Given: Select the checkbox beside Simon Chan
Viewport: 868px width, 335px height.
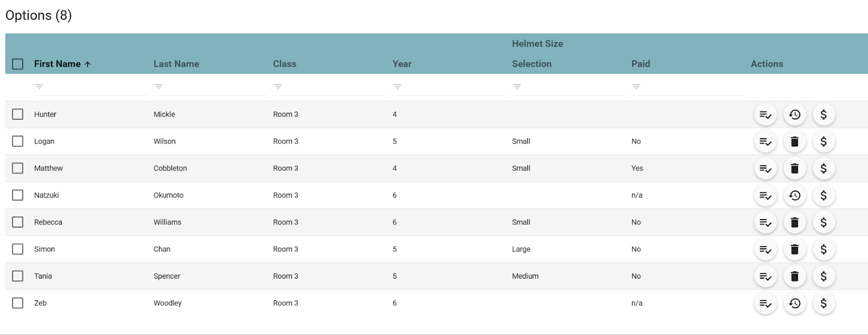Looking at the screenshot, I should tap(18, 249).
